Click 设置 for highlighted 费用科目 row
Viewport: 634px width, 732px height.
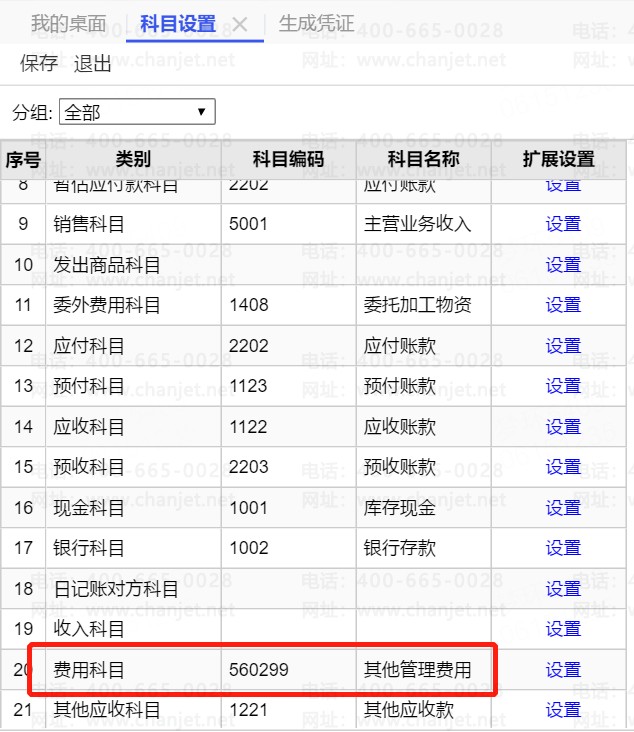(x=563, y=670)
